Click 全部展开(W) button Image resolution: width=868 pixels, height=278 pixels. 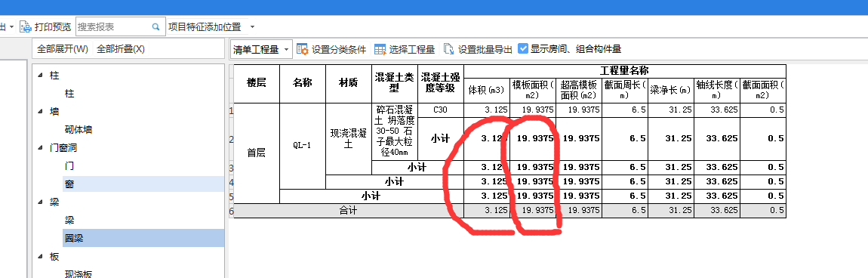point(63,49)
